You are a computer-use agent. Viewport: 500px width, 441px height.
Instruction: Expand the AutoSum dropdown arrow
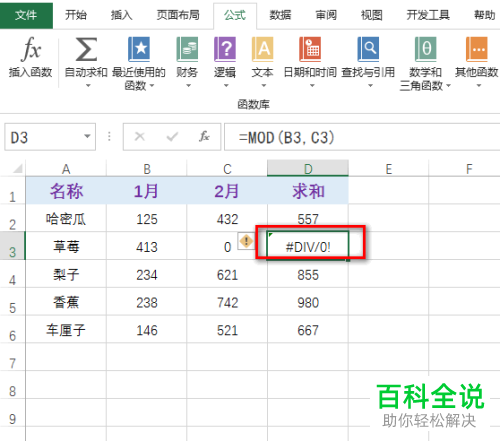tap(88, 86)
